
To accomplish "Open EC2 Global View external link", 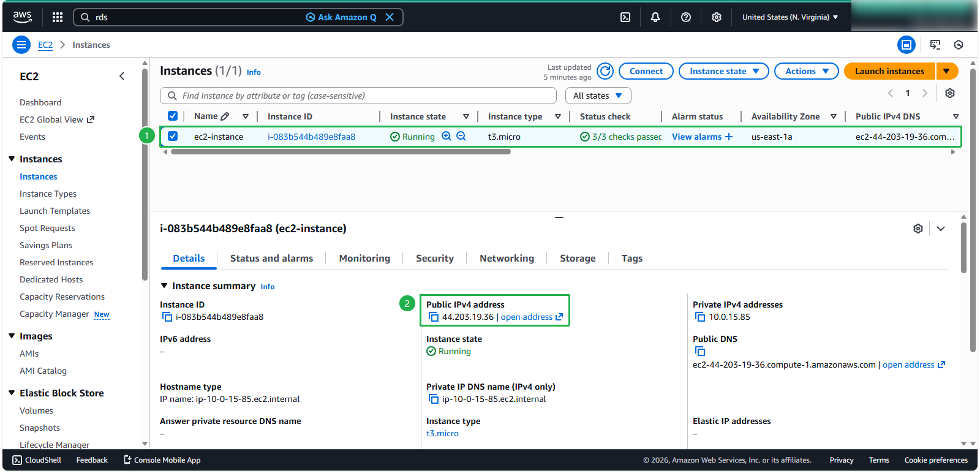I will [x=57, y=119].
